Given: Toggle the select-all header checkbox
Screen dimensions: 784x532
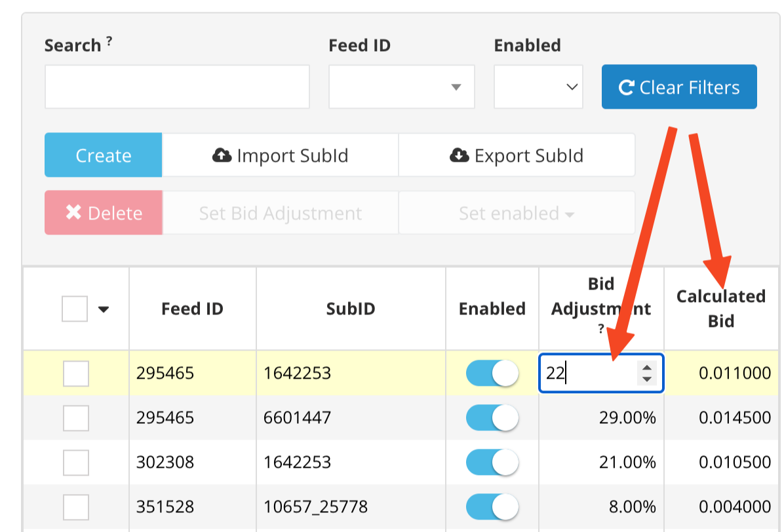Looking at the screenshot, I should tap(75, 309).
